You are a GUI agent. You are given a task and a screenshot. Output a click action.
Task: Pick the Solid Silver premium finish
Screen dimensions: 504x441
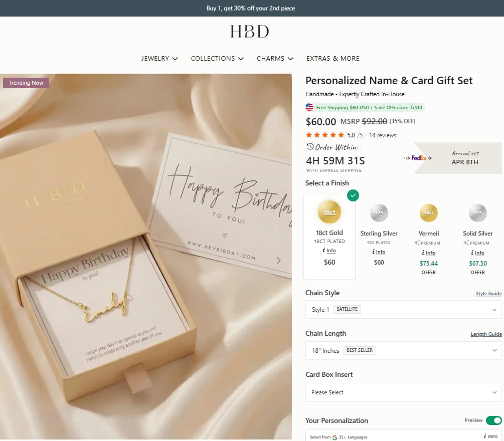point(477,212)
